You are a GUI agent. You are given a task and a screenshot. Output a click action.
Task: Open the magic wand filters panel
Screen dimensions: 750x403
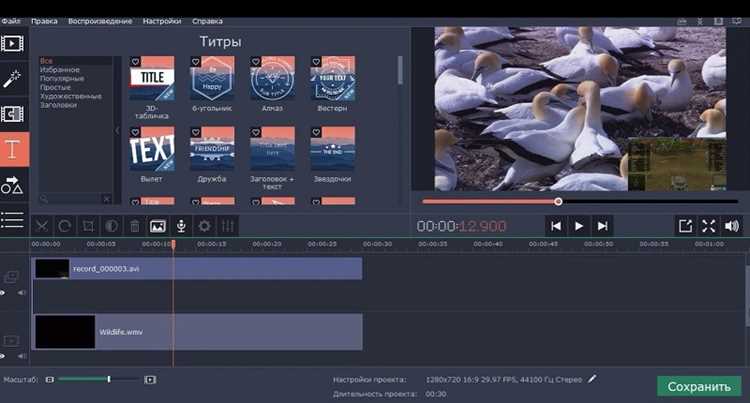12,79
